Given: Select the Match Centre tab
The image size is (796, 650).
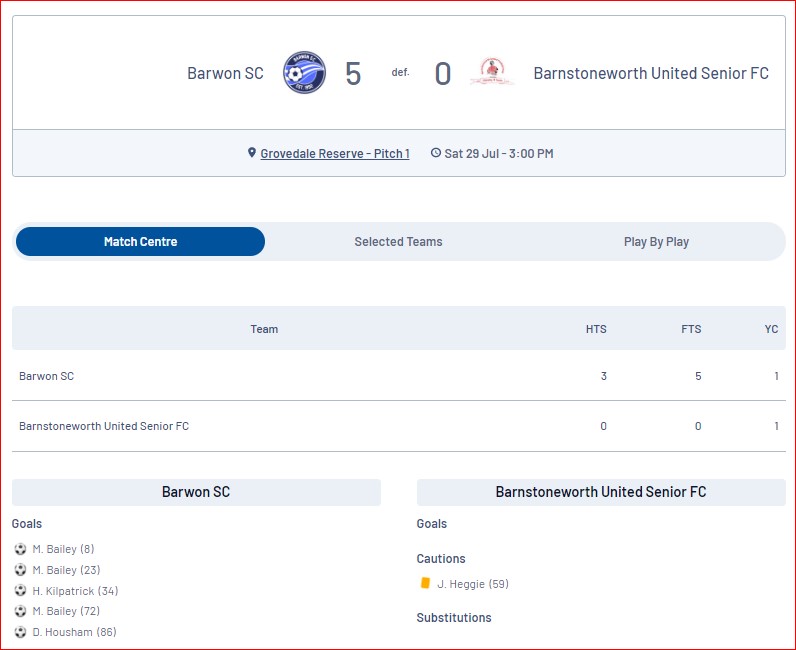Looking at the screenshot, I should 140,242.
